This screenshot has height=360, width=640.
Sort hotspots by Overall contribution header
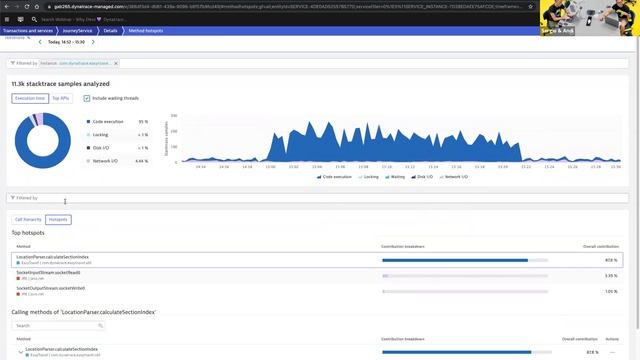coord(601,247)
